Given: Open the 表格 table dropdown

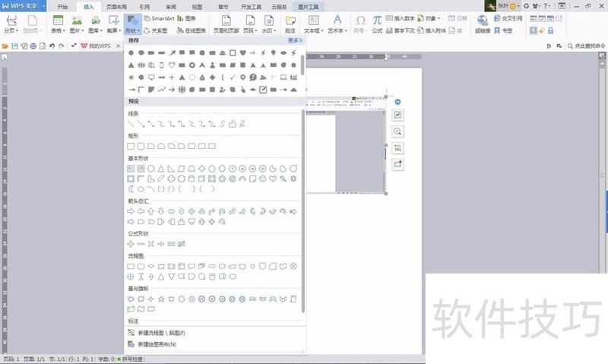Looking at the screenshot, I should (59, 24).
